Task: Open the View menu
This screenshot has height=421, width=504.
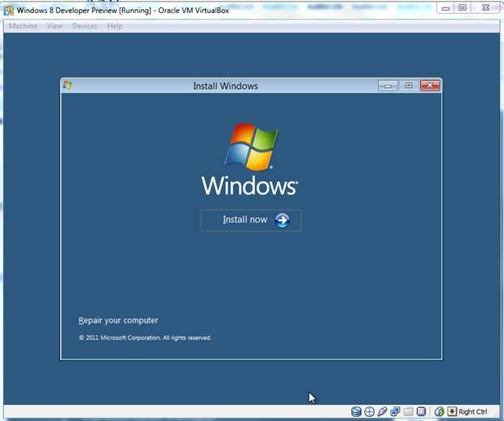Action: pyautogui.click(x=55, y=26)
